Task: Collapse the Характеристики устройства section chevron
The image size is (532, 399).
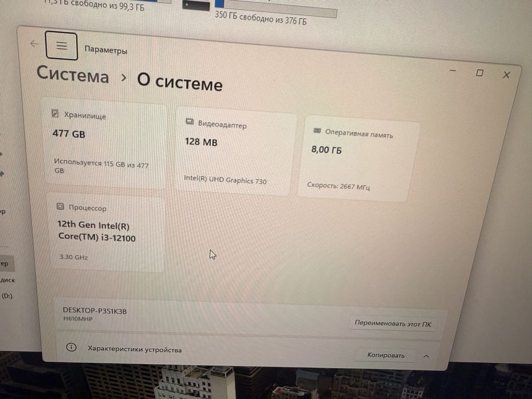Action: coord(426,356)
